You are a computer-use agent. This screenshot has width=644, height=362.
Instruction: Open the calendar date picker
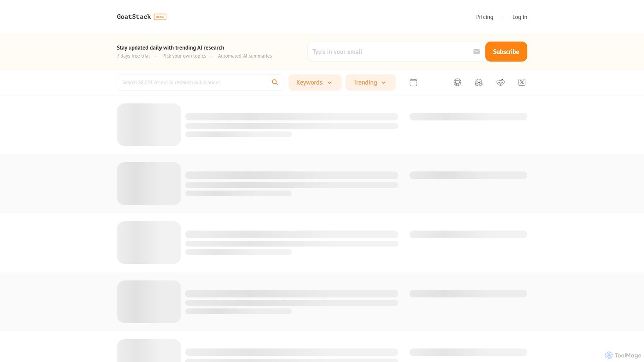coord(413,82)
